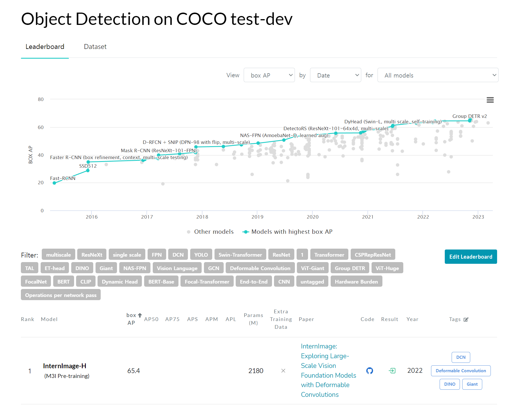
Task: Filter by the Deformable Convolution filter tag
Action: tap(260, 268)
